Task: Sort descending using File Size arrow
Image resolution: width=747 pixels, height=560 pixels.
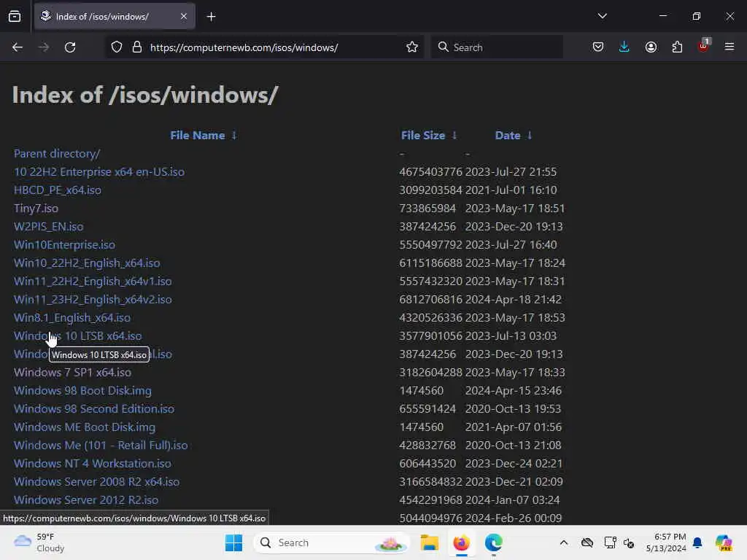Action: [x=454, y=136]
